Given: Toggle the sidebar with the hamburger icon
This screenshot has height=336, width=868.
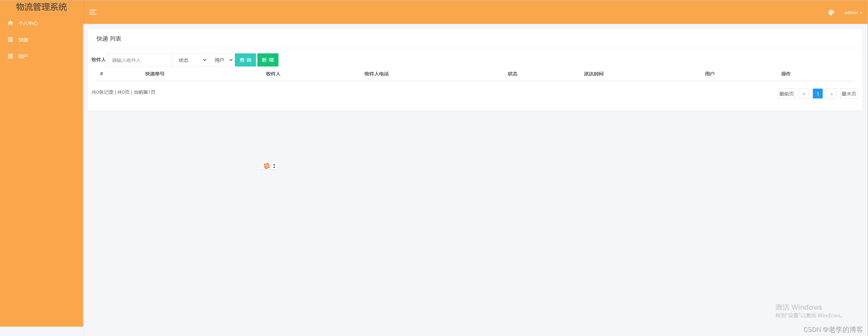Looking at the screenshot, I should click(92, 12).
